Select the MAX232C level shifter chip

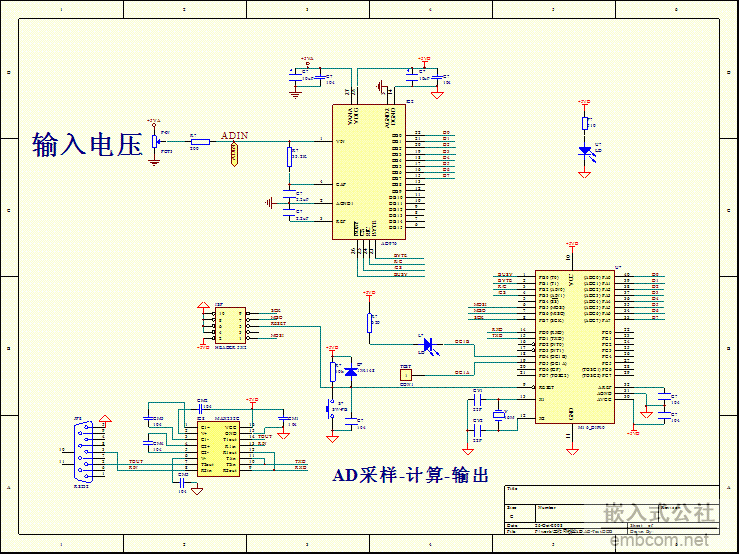coord(218,449)
